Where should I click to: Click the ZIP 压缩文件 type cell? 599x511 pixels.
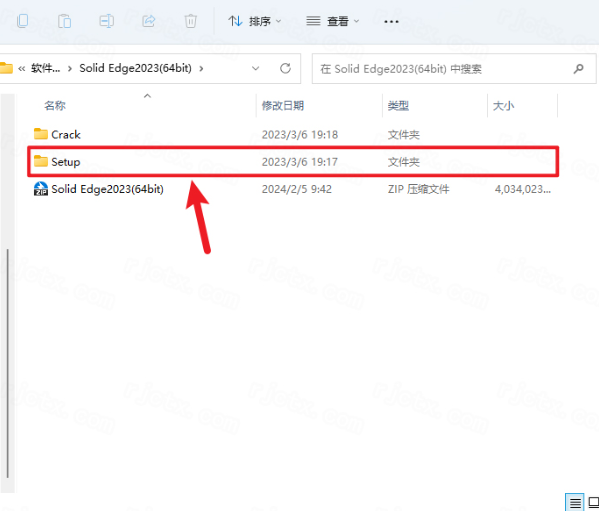pyautogui.click(x=419, y=189)
